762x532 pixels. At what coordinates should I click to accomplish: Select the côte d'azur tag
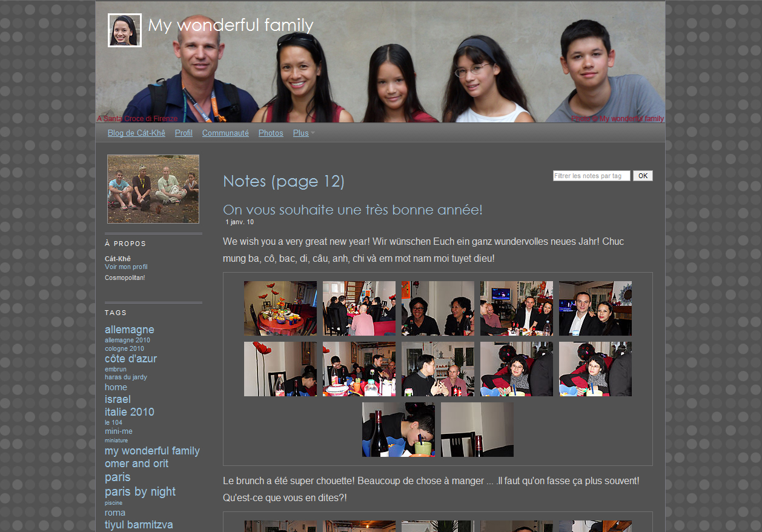click(x=131, y=359)
